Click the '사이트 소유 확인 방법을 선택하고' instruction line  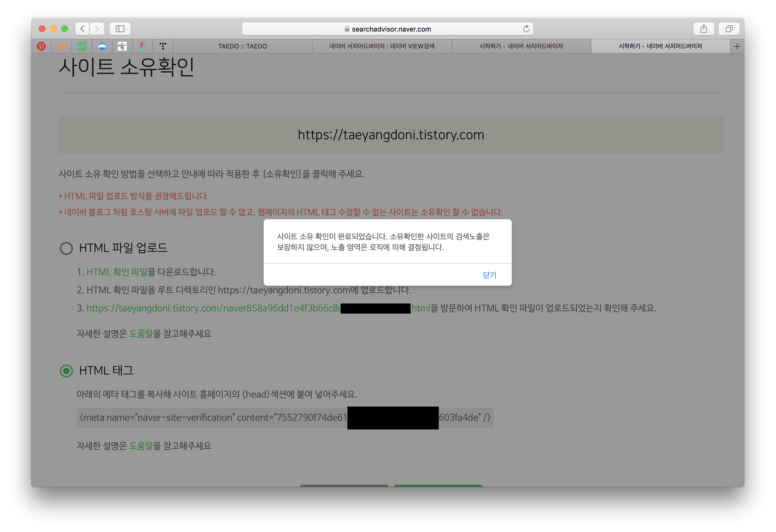[x=211, y=174]
